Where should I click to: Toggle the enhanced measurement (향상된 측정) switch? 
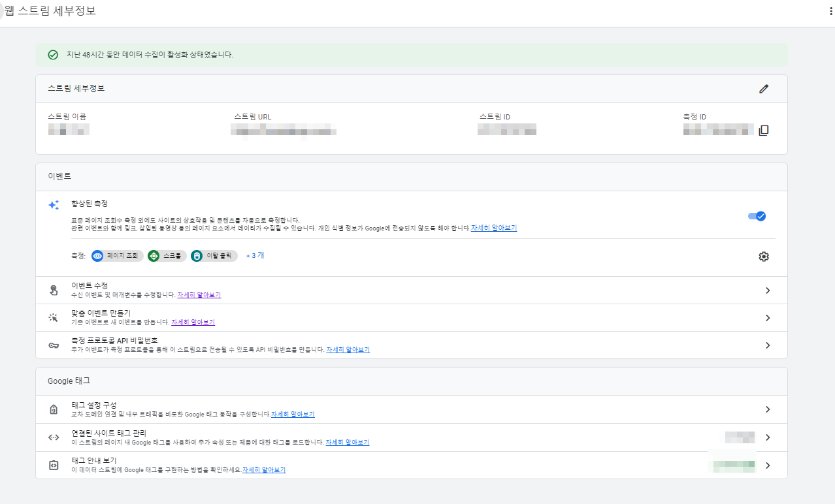(757, 216)
